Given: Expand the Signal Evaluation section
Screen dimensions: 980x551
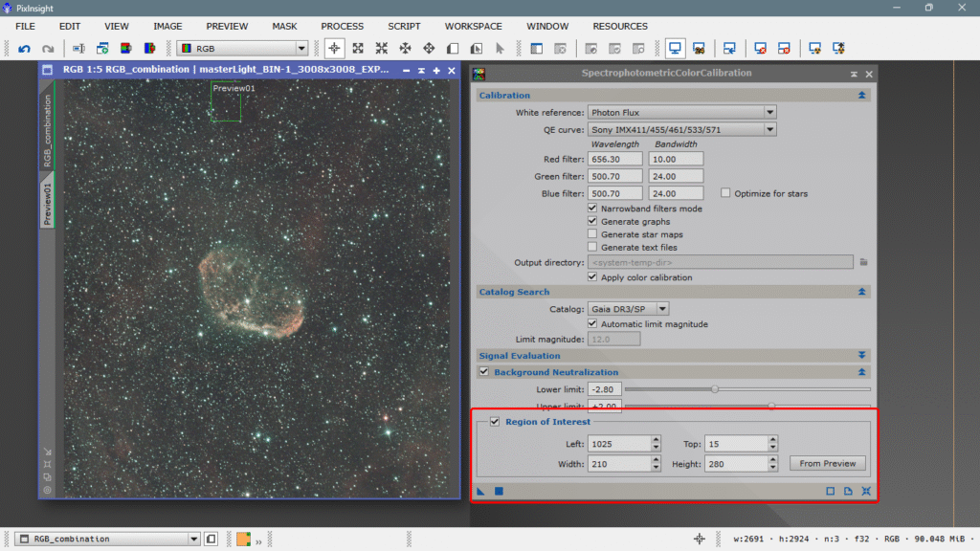Looking at the screenshot, I should pyautogui.click(x=862, y=356).
